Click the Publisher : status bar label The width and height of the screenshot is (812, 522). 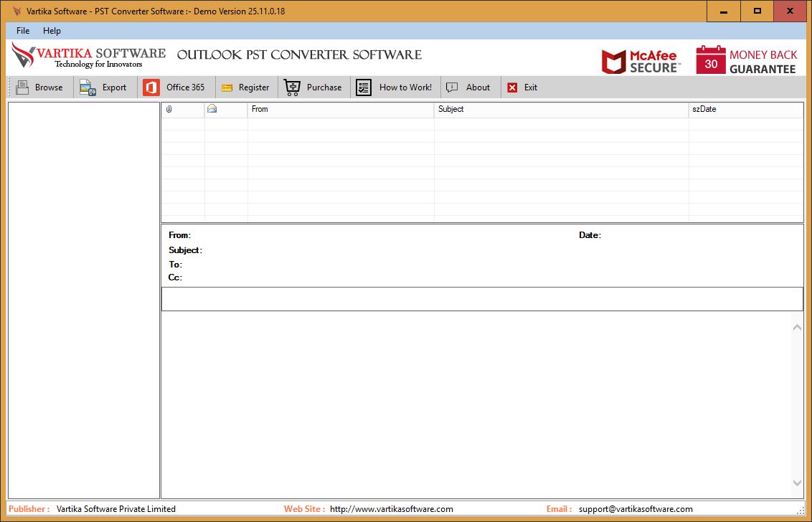29,509
